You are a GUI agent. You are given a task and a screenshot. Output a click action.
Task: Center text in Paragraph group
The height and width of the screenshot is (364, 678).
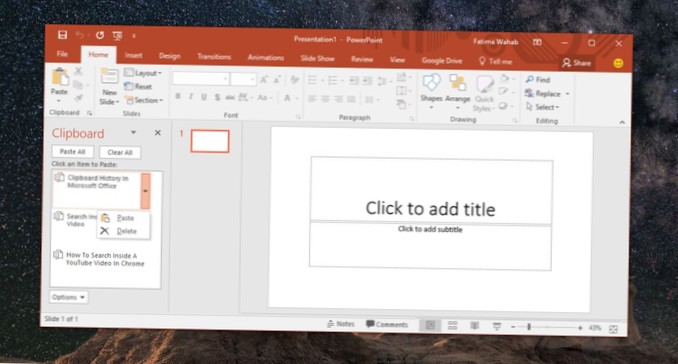click(325, 99)
